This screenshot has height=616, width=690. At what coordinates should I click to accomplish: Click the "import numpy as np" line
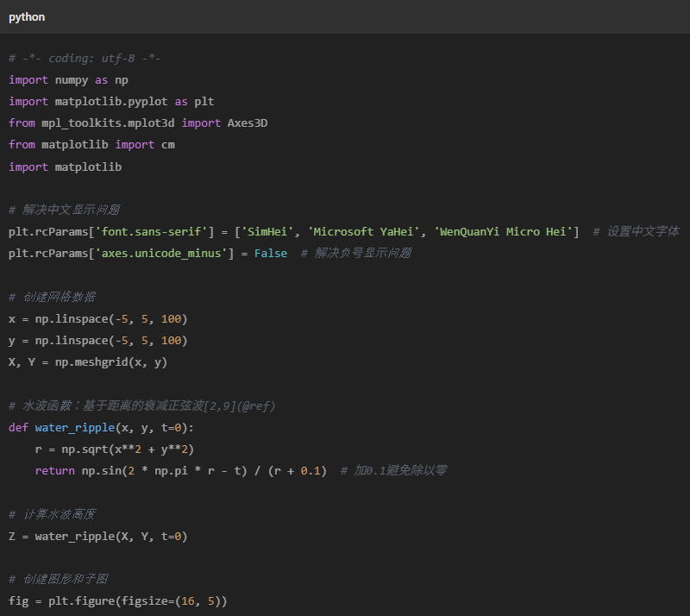(68, 79)
